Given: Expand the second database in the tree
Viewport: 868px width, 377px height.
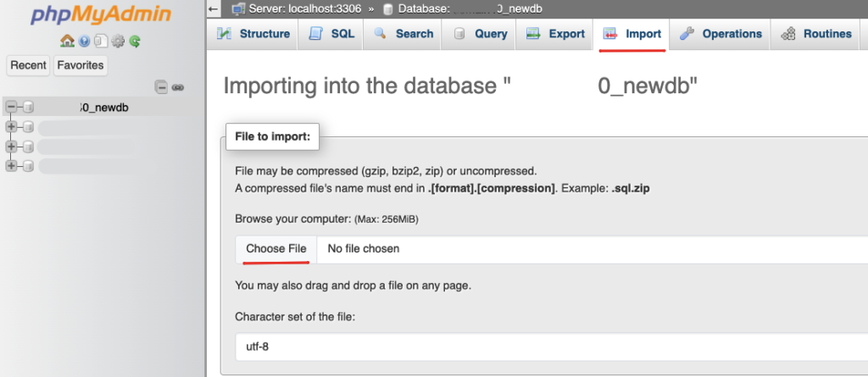Looking at the screenshot, I should pos(11,127).
